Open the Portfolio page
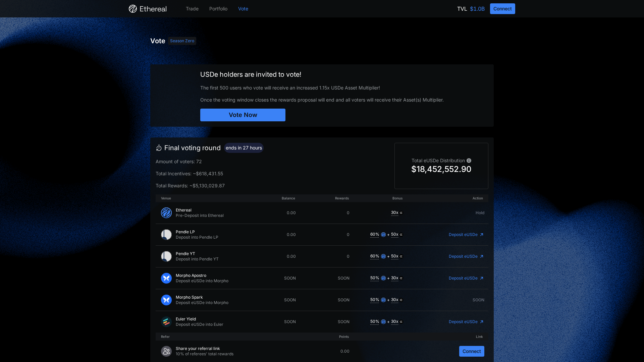644x362 pixels. pos(218,9)
